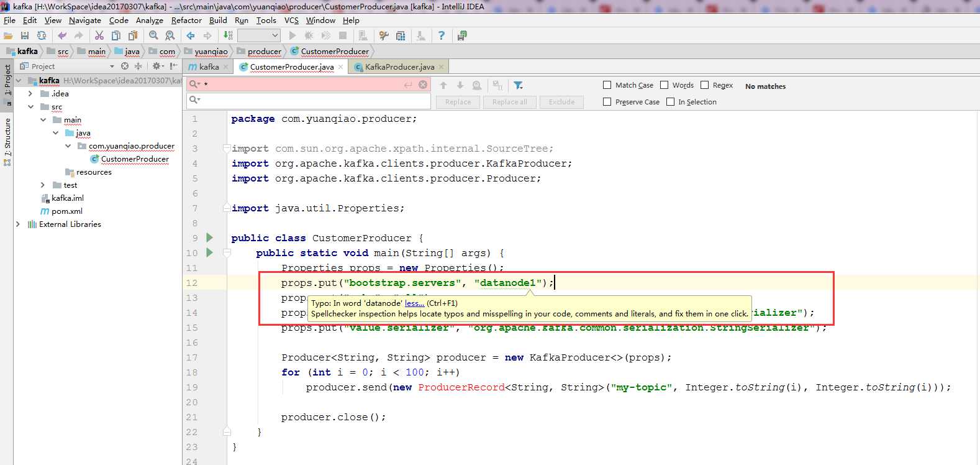The image size is (980, 465).
Task: Open the Project Structure icon
Action: click(x=401, y=36)
